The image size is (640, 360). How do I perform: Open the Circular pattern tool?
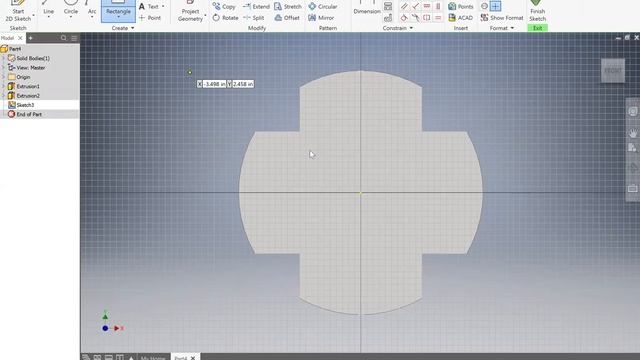(322, 7)
